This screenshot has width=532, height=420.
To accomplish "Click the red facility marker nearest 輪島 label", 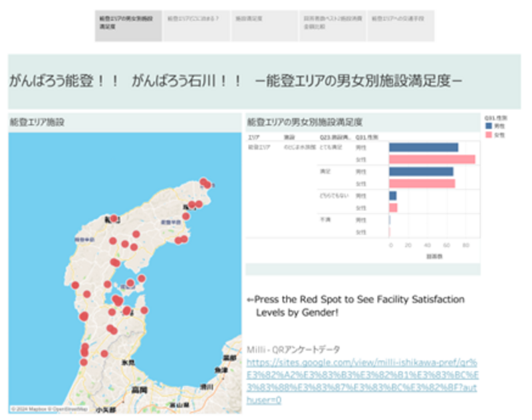I will point(114,218).
